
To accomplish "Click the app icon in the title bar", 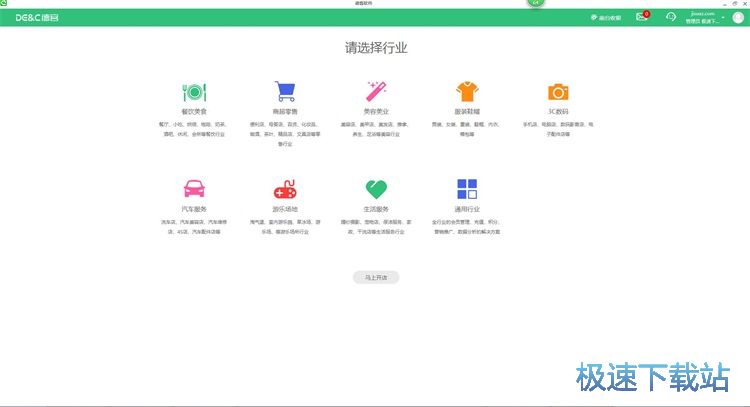I will (4, 3).
